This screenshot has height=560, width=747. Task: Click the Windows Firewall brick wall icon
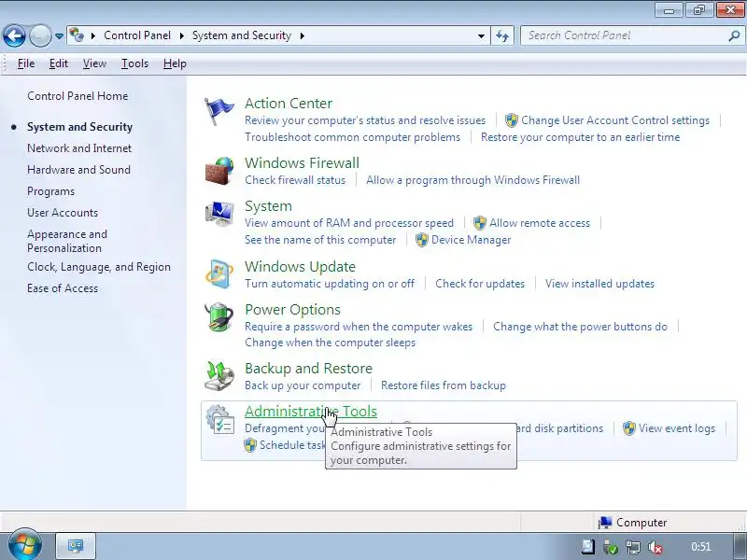[219, 171]
